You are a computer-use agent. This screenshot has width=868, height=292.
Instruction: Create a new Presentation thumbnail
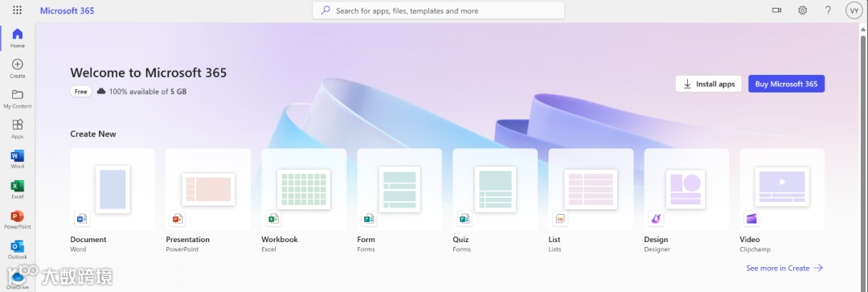click(208, 190)
